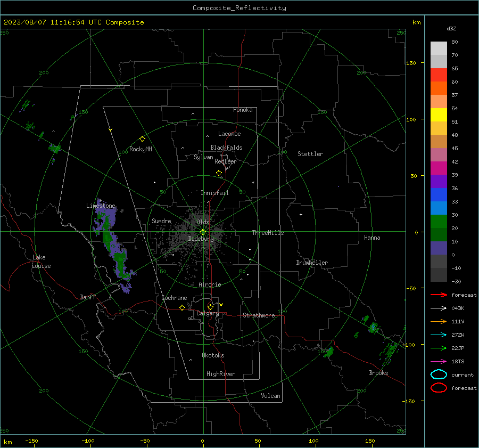
Task: Click the Limestone label
Action: coord(101,206)
